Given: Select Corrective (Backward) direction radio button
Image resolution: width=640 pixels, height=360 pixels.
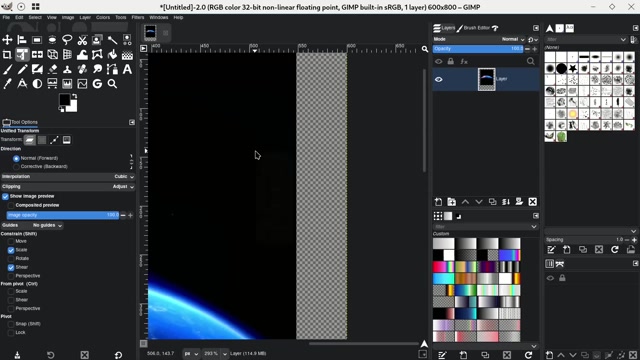Looking at the screenshot, I should [x=16, y=167].
